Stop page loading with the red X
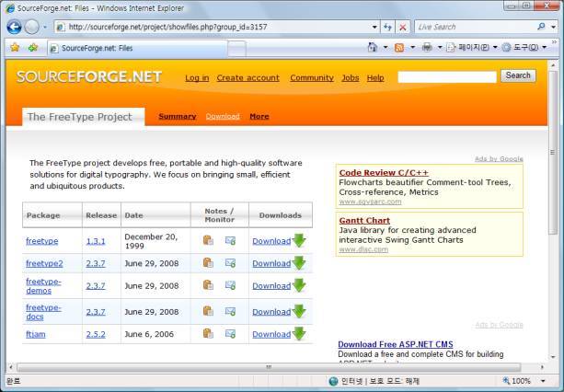This screenshot has width=564, height=392. [403, 27]
